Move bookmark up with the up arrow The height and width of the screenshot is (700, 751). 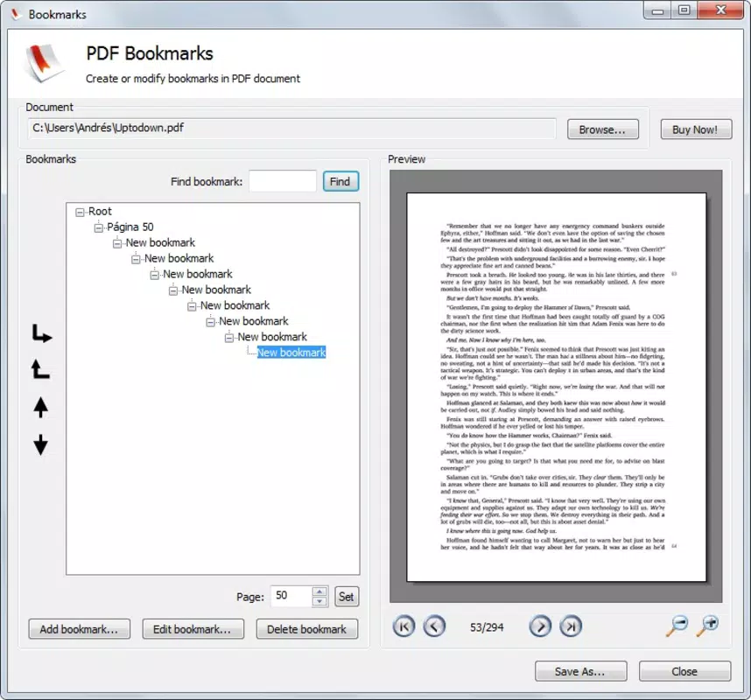click(x=41, y=408)
